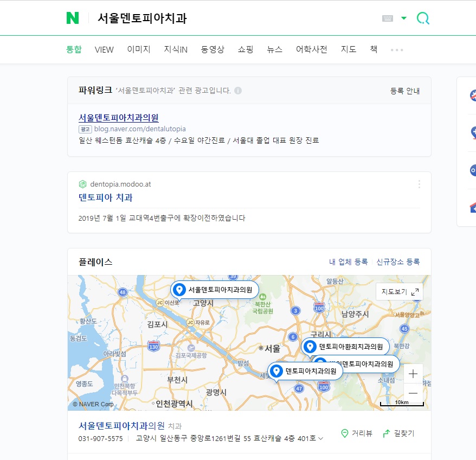Zoom out the map with minus

[x=413, y=393]
